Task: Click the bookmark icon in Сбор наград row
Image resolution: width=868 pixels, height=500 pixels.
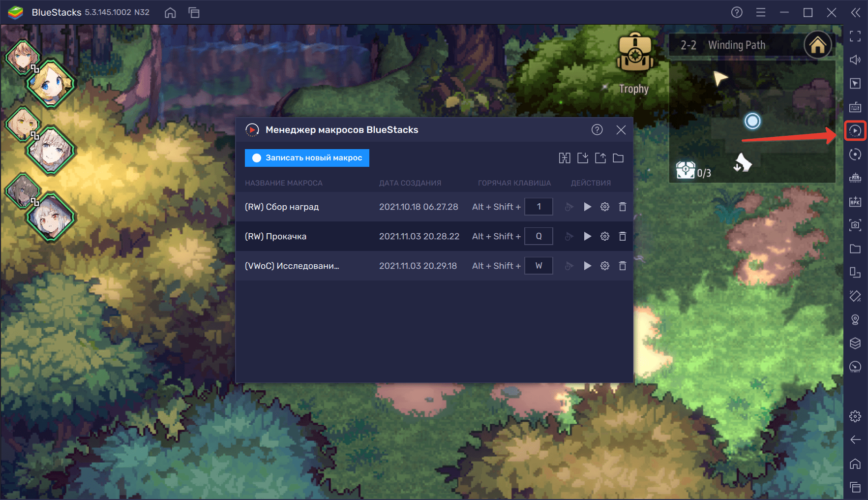Action: point(569,207)
